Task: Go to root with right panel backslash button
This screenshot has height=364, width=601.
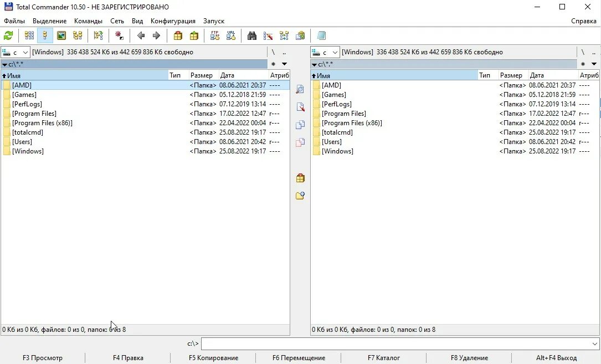Action: coord(583,52)
